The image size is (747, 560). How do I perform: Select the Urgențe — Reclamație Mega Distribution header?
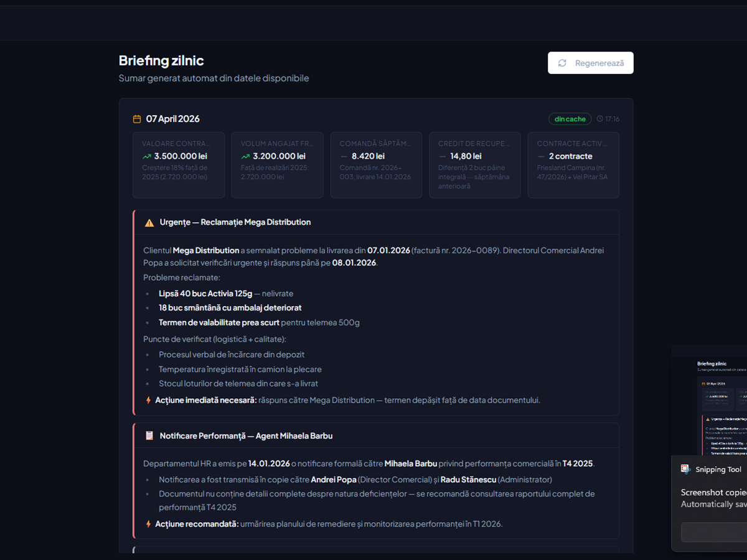(x=377, y=222)
